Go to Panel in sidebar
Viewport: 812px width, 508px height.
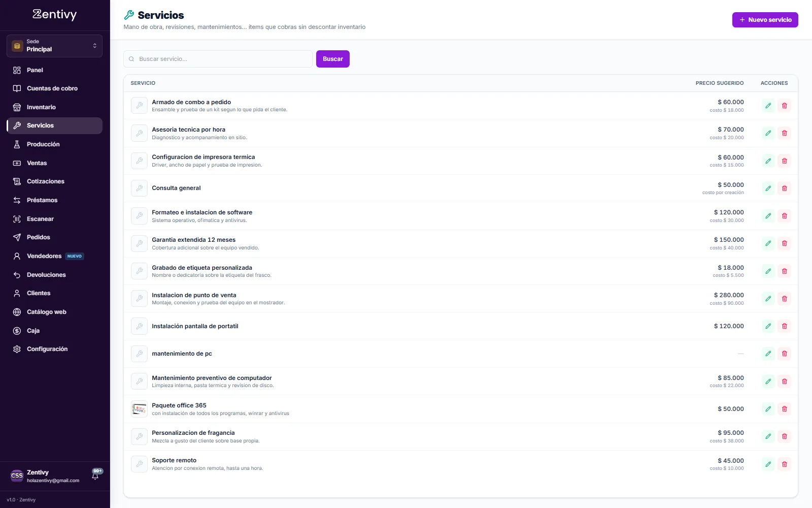(54, 70)
